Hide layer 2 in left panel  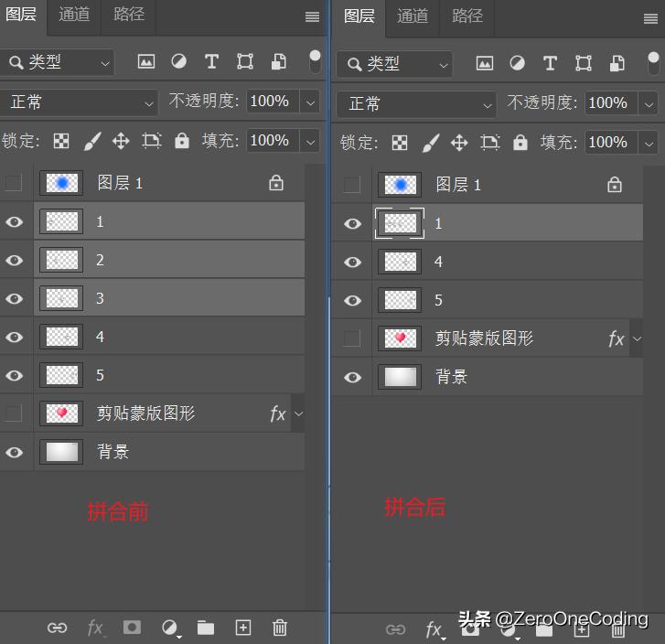click(x=15, y=260)
